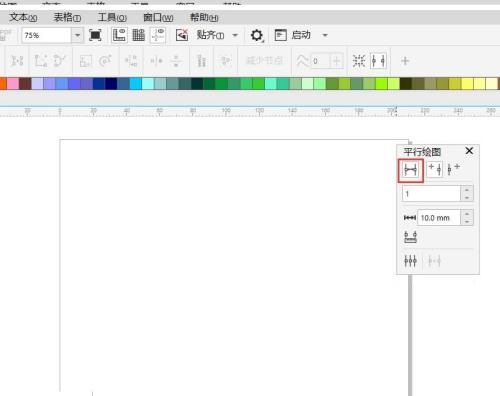Click the 平行绘图 panel title
The width and height of the screenshot is (500, 396).
click(422, 152)
